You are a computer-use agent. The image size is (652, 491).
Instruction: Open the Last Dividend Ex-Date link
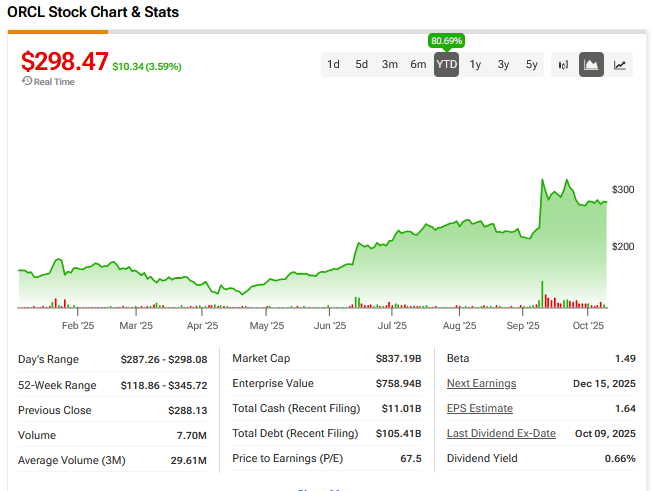(501, 434)
